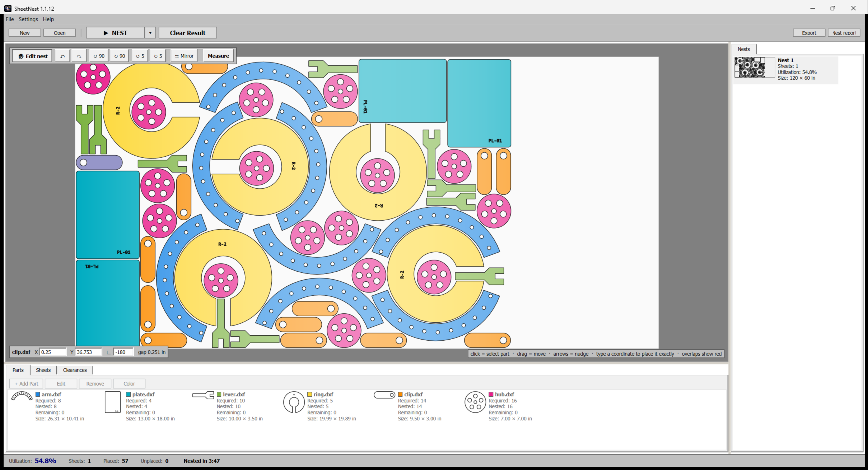The image size is (868, 470).
Task: Click the lever.dxf green color swatch
Action: [x=219, y=395]
